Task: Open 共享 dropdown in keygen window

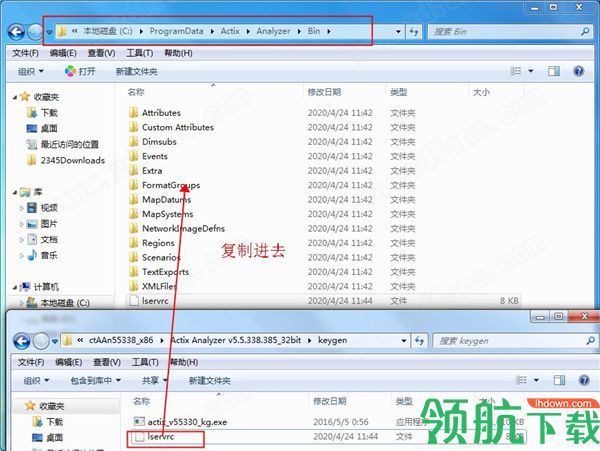Action: click(155, 381)
